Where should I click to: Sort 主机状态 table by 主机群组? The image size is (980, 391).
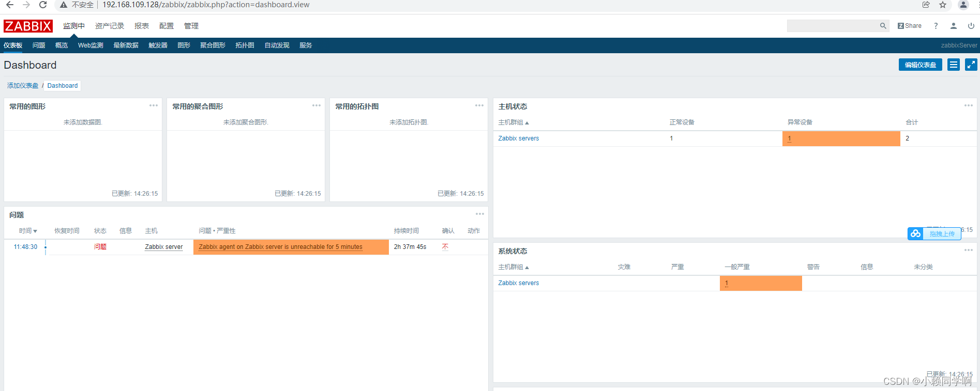pyautogui.click(x=514, y=122)
